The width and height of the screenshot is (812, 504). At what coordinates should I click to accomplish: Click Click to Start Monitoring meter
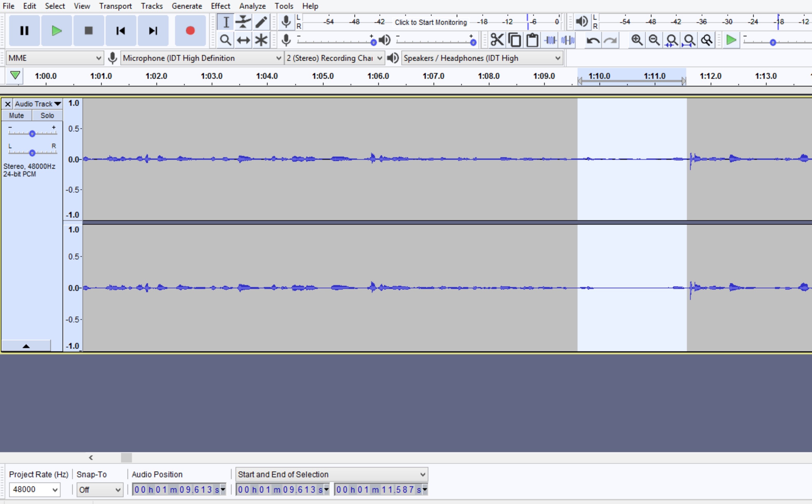point(431,22)
